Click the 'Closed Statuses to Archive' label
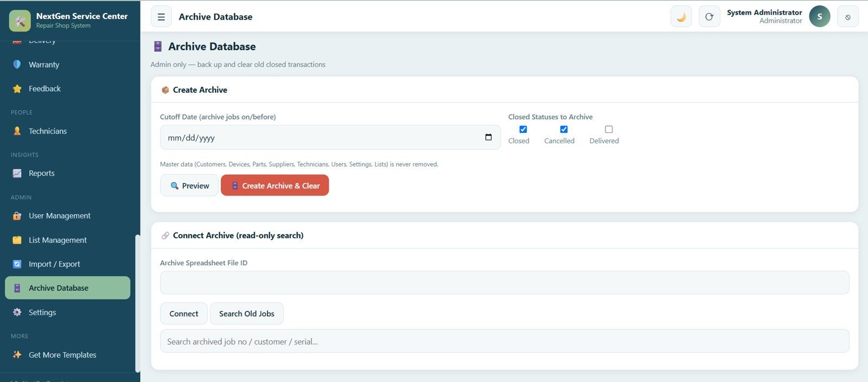 pyautogui.click(x=550, y=117)
